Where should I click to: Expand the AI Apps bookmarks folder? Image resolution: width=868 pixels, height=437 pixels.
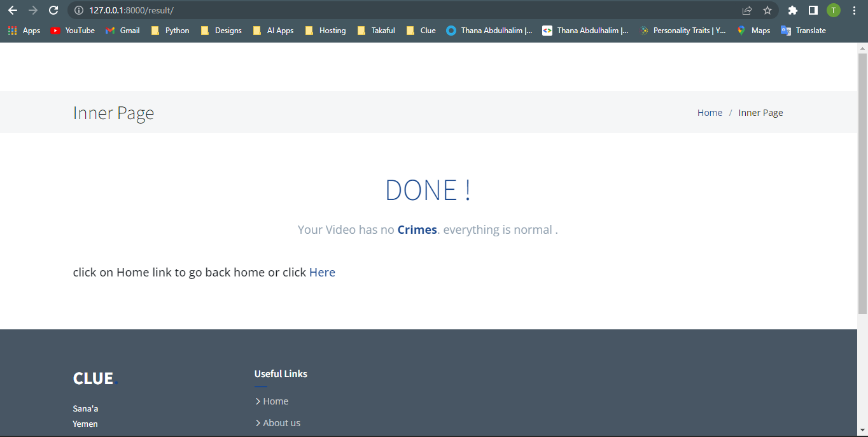273,31
